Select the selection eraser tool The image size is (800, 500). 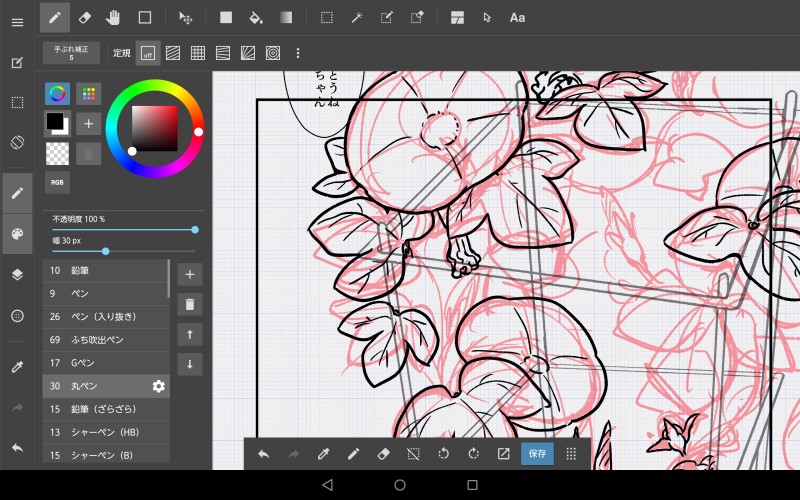417,18
